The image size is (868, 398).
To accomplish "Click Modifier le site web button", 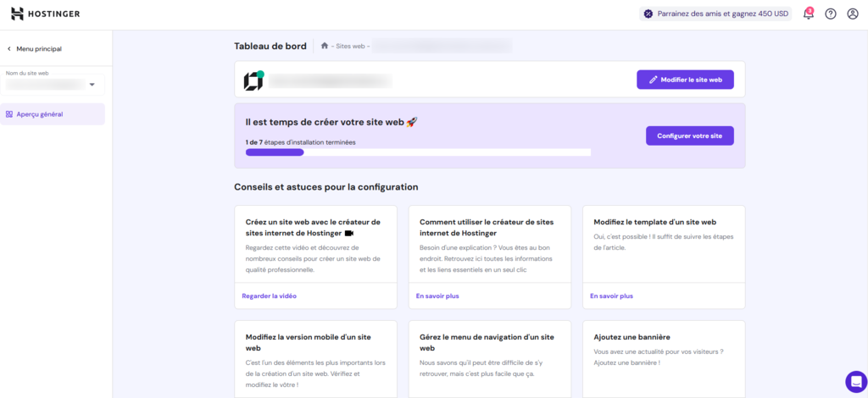I will pos(685,80).
